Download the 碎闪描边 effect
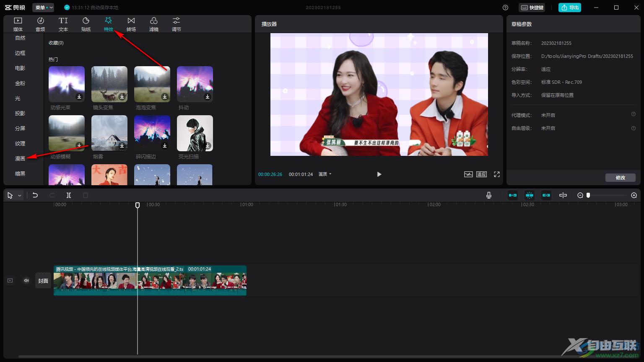The width and height of the screenshot is (644, 362). 165,146
